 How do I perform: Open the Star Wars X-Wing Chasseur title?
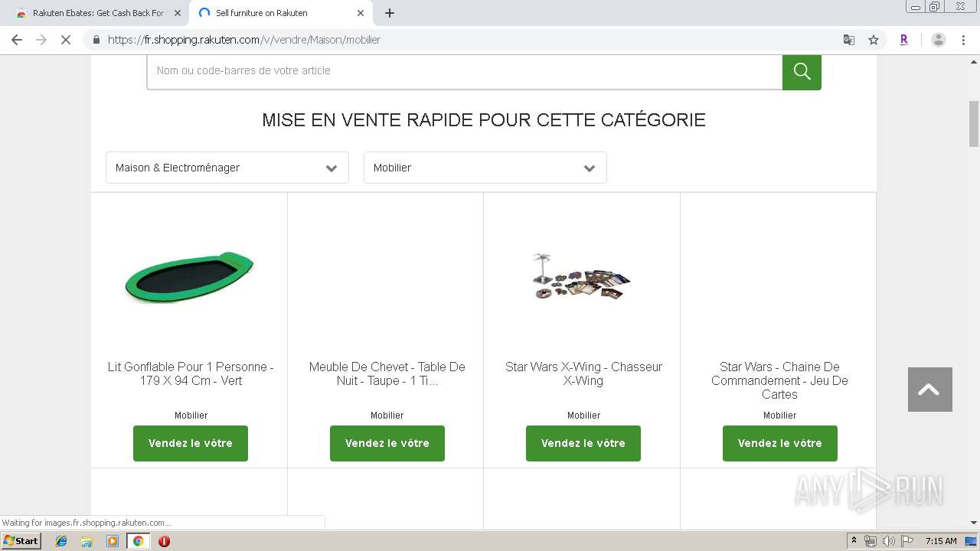583,373
